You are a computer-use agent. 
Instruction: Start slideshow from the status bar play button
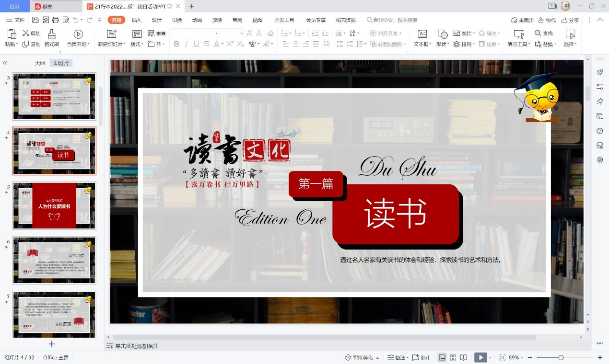[480, 357]
